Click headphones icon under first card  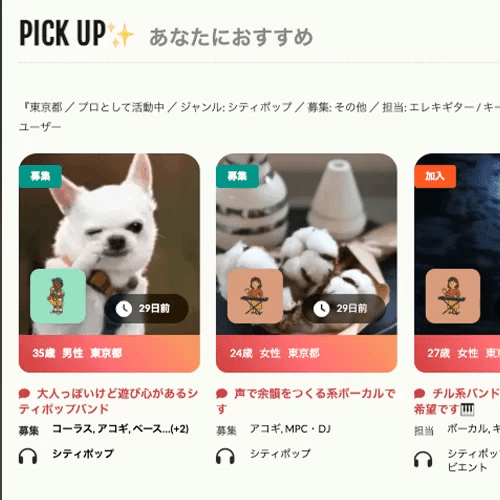click(x=28, y=456)
